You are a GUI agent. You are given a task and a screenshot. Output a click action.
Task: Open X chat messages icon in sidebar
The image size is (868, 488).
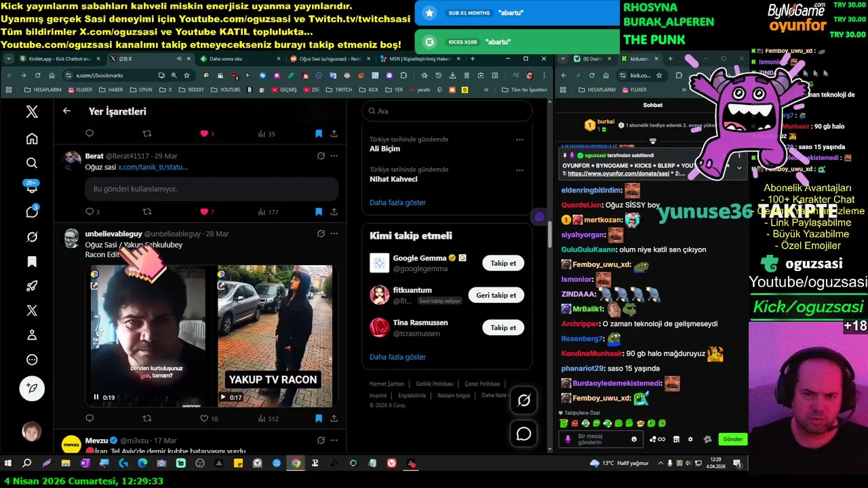pyautogui.click(x=32, y=212)
